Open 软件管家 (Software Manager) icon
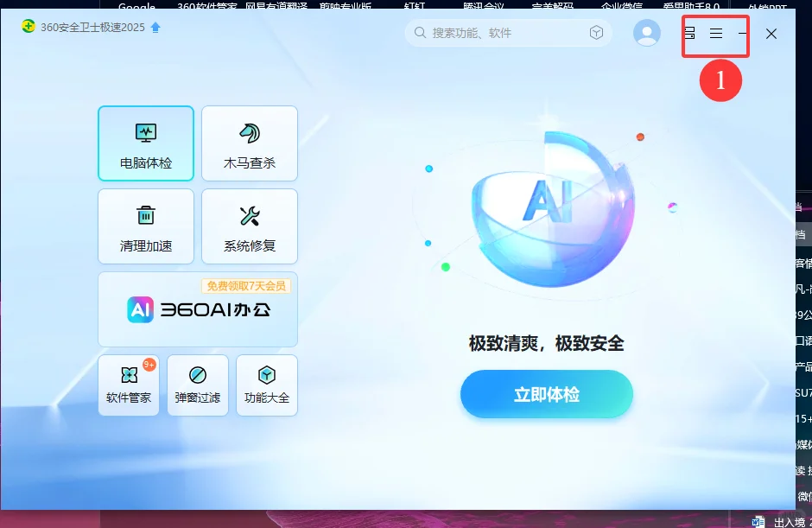This screenshot has width=812, height=528. tap(128, 385)
